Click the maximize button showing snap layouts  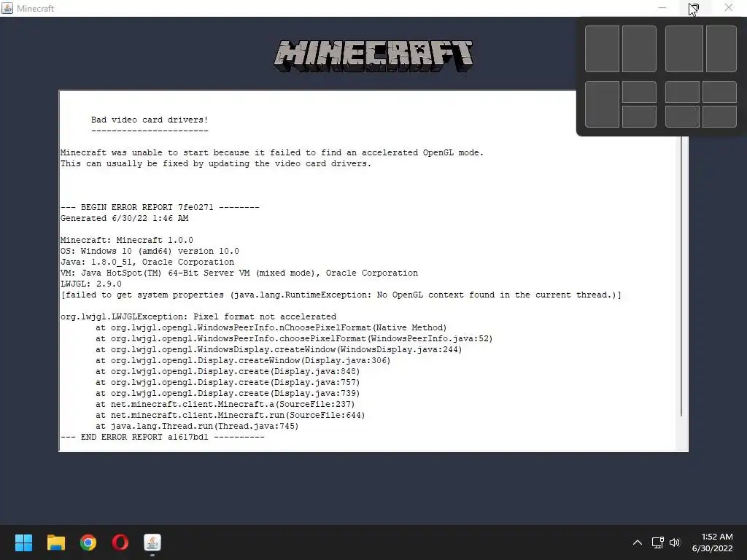pos(694,8)
